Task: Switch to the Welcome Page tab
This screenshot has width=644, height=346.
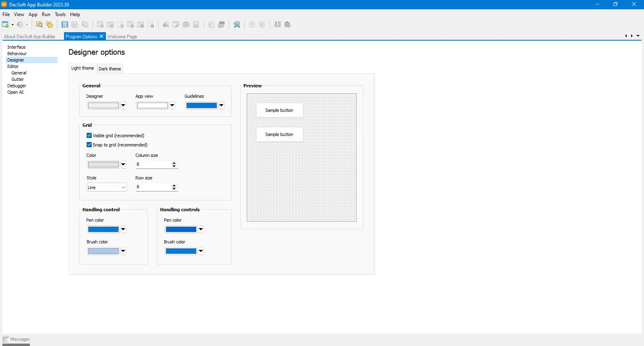Action: (122, 37)
